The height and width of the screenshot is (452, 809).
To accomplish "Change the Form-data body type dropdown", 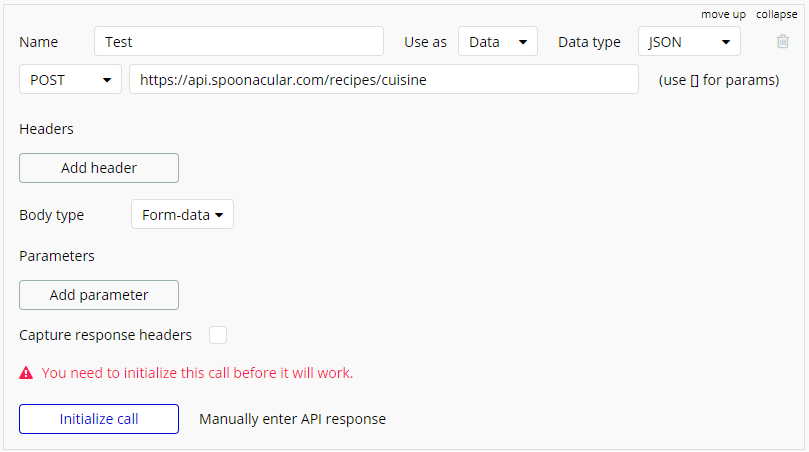I will click(x=182, y=215).
